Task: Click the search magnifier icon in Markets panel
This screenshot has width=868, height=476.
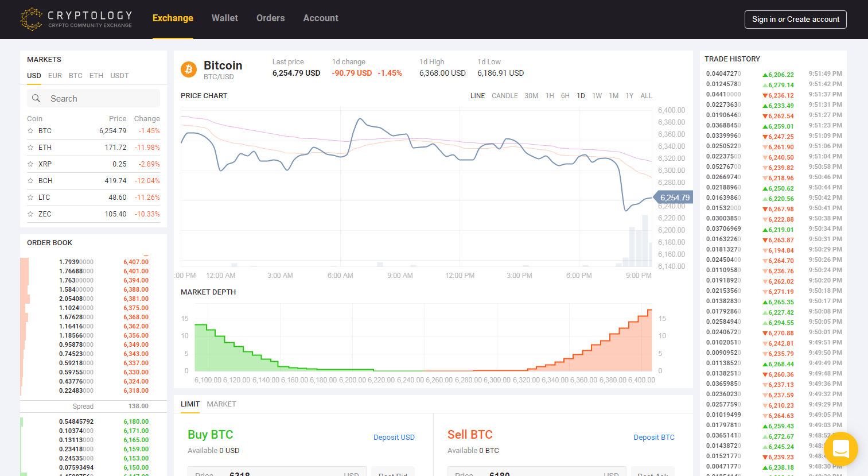Action: [36, 98]
